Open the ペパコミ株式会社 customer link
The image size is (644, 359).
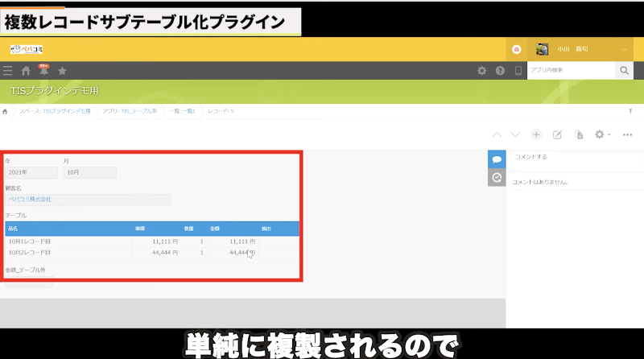pyautogui.click(x=30, y=199)
